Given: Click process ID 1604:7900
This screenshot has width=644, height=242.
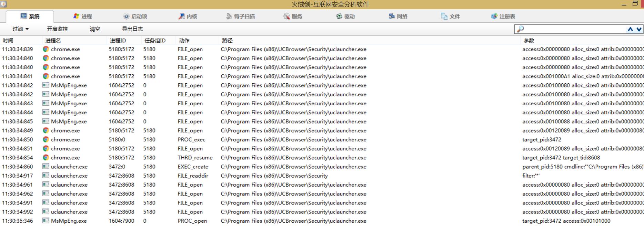Looking at the screenshot, I should coord(121,221).
